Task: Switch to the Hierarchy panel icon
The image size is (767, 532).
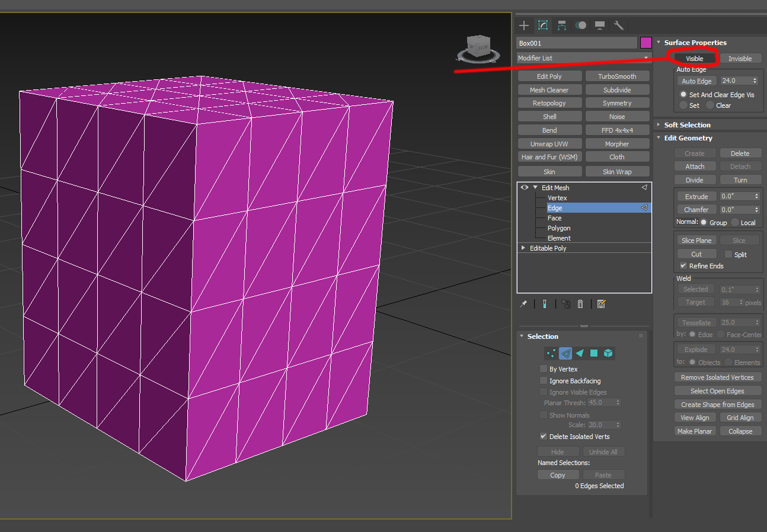Action: click(562, 25)
